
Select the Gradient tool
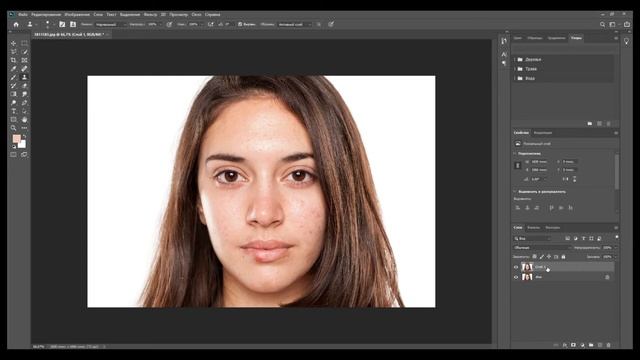13,94
